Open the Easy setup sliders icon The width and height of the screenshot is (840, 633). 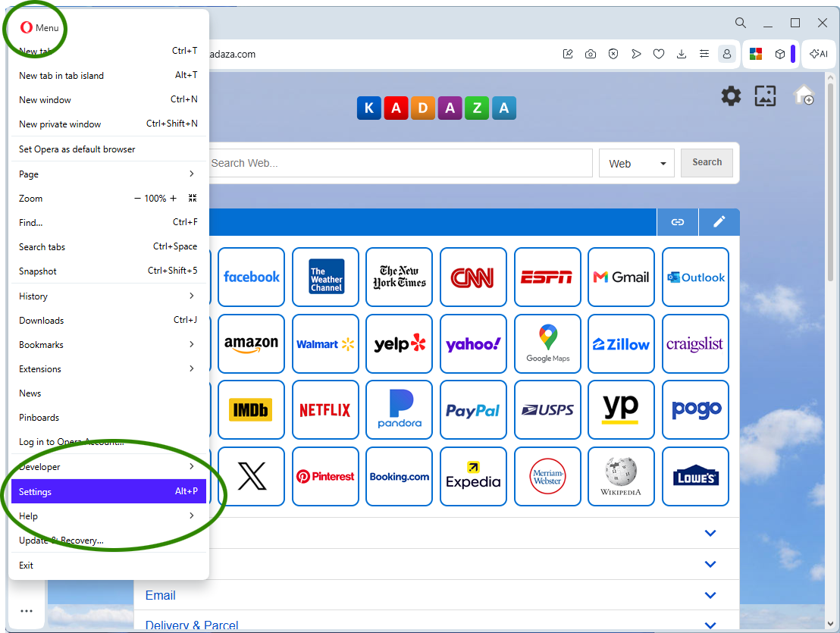tap(704, 54)
